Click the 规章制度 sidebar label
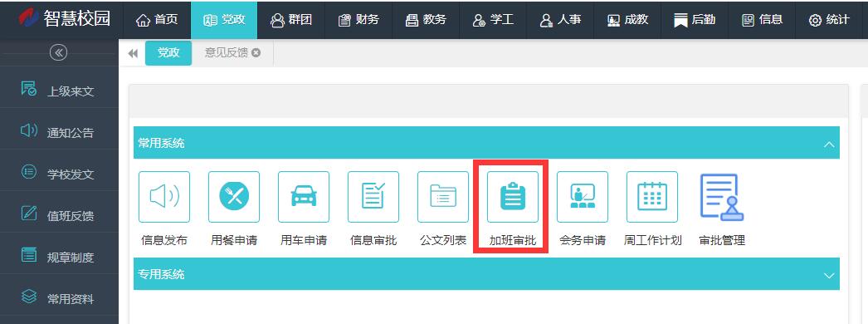868x324 pixels. 71,258
